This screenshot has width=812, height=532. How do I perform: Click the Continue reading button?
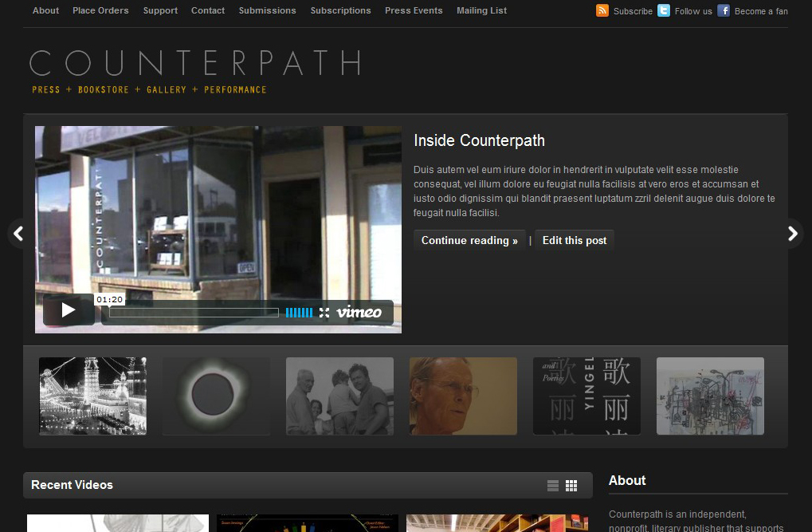469,241
